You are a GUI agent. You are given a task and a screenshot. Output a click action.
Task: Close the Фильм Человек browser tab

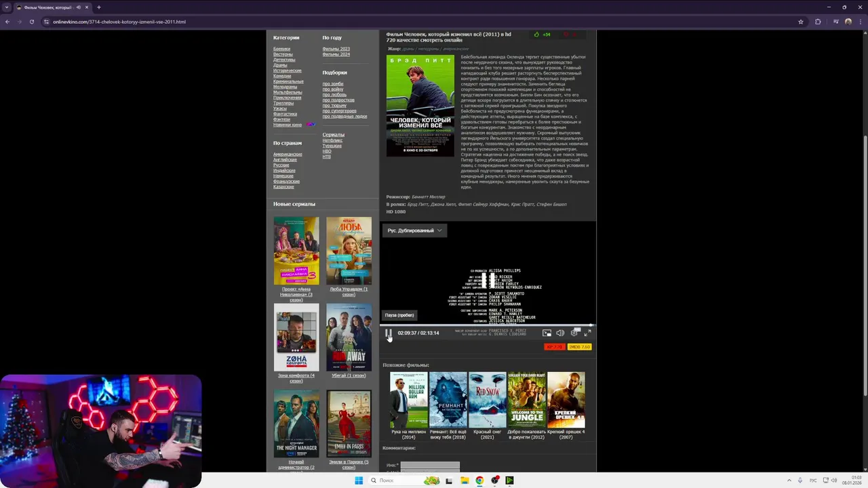[87, 7]
